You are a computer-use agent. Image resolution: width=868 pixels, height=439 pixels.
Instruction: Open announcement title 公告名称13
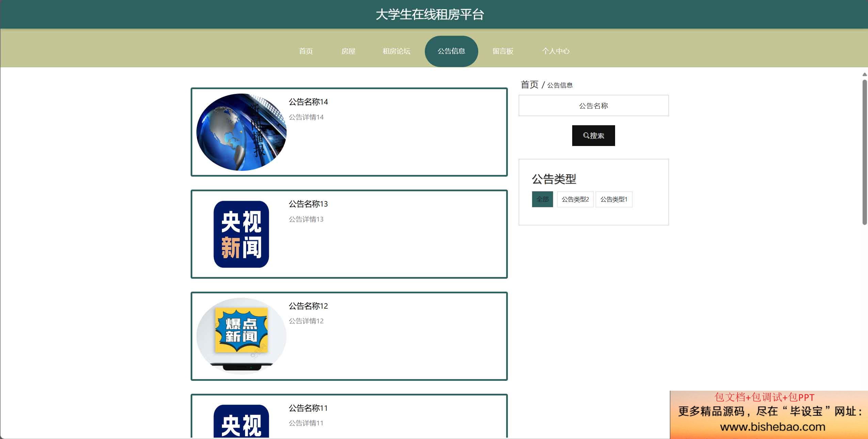pyautogui.click(x=308, y=204)
